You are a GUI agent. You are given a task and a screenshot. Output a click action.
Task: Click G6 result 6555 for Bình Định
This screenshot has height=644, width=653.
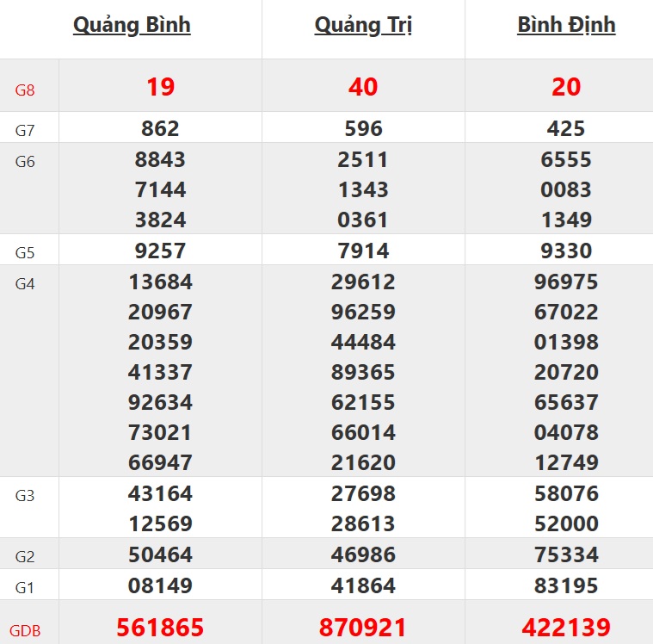tap(566, 160)
